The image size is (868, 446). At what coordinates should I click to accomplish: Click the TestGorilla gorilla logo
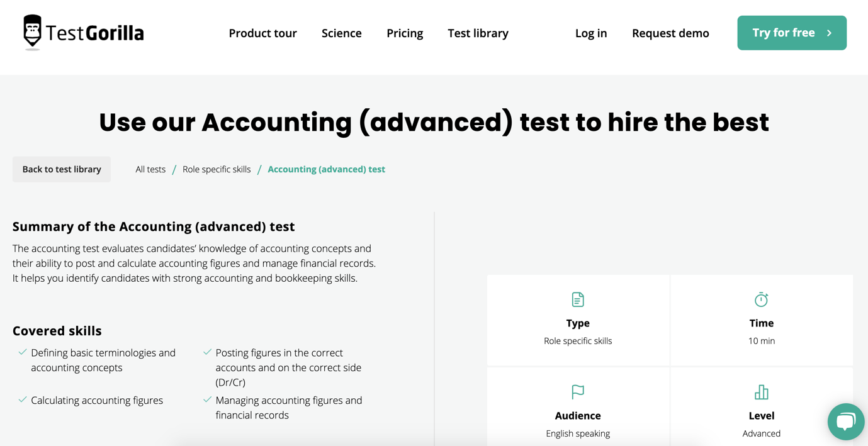(x=33, y=31)
